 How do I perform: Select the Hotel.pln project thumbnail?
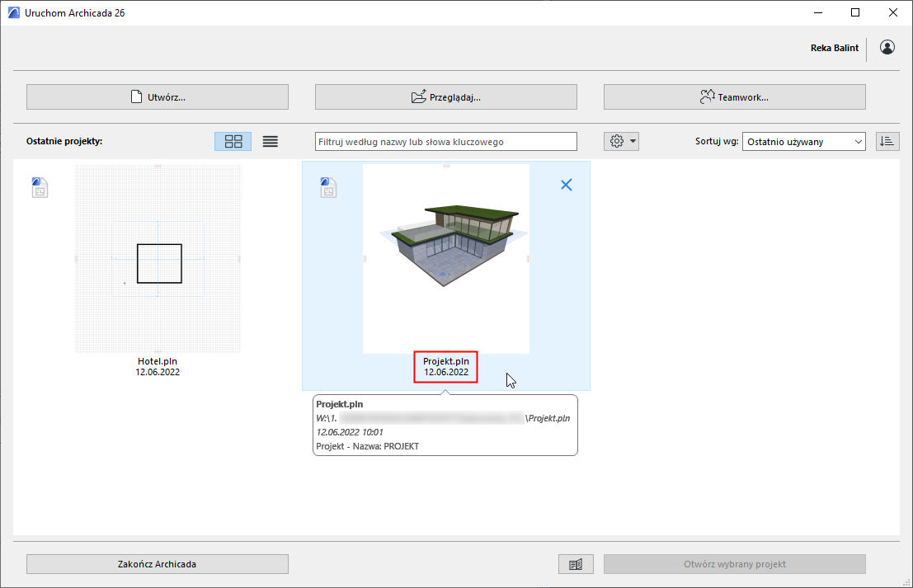click(158, 258)
